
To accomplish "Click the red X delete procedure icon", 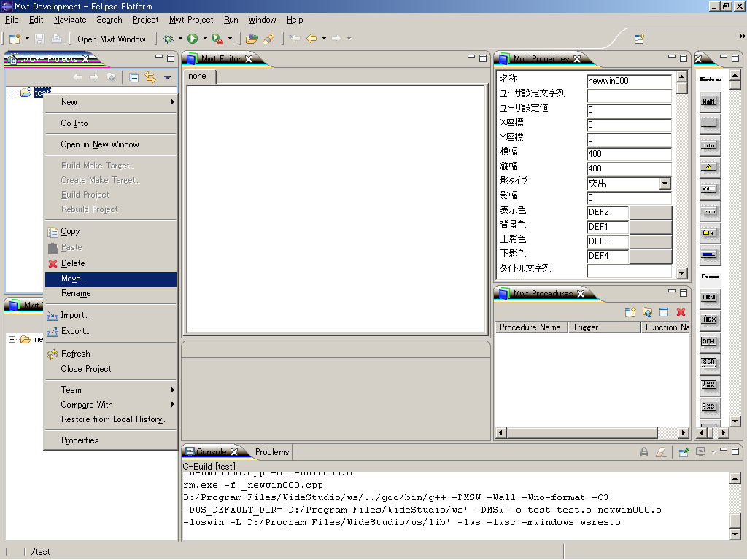I will [x=681, y=312].
